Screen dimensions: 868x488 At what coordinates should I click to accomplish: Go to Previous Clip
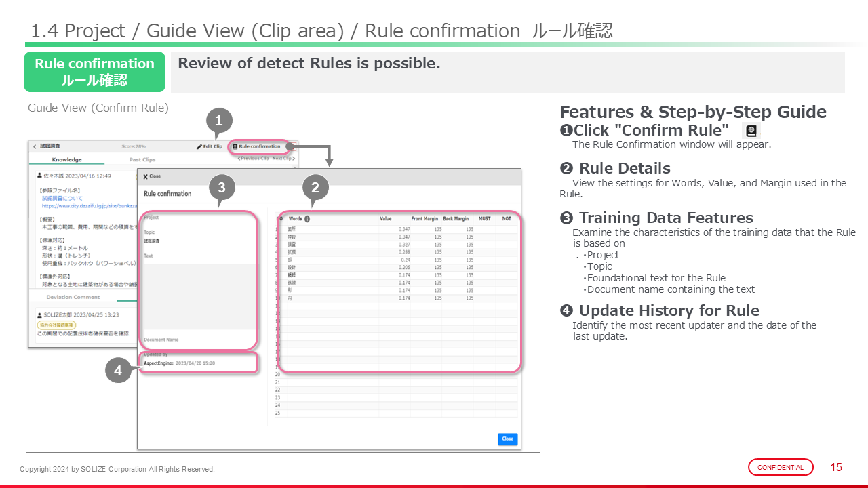point(253,158)
